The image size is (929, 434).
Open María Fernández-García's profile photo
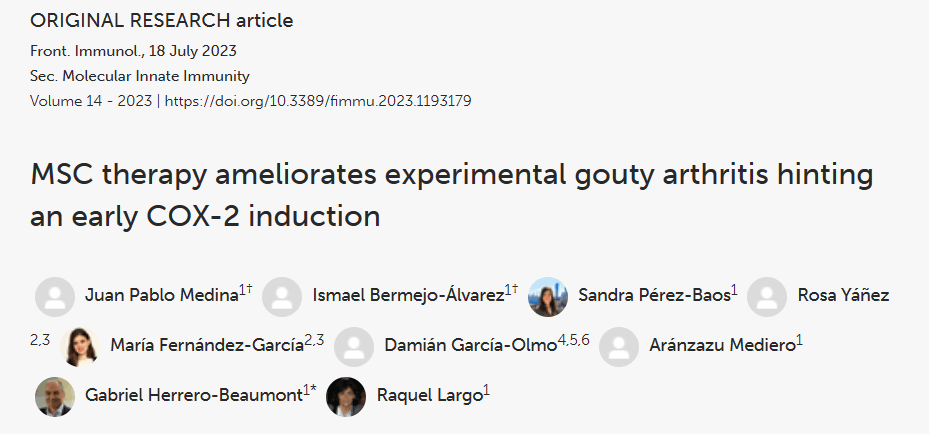point(80,346)
